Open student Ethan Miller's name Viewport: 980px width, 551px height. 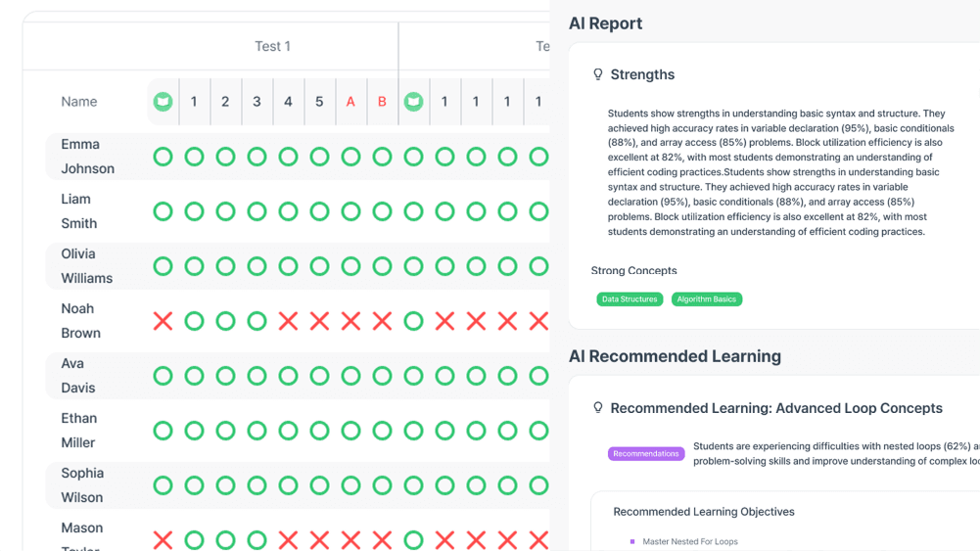point(78,431)
